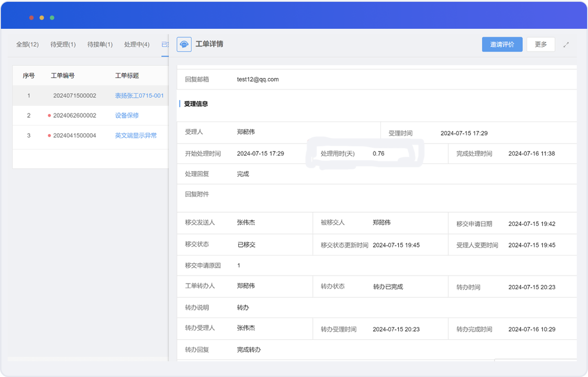Open the 英文端显示异常 work order link
The image size is (588, 377).
click(136, 135)
